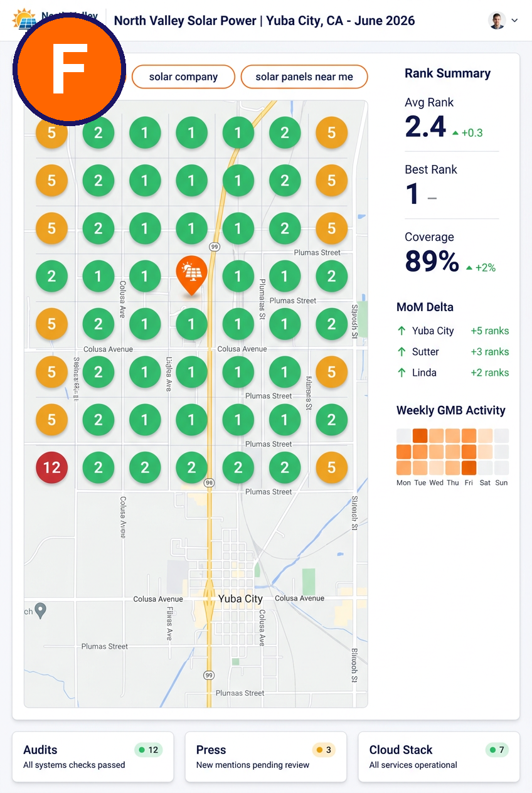Click the red rank 12 grid marker
The height and width of the screenshot is (793, 532).
pos(51,467)
